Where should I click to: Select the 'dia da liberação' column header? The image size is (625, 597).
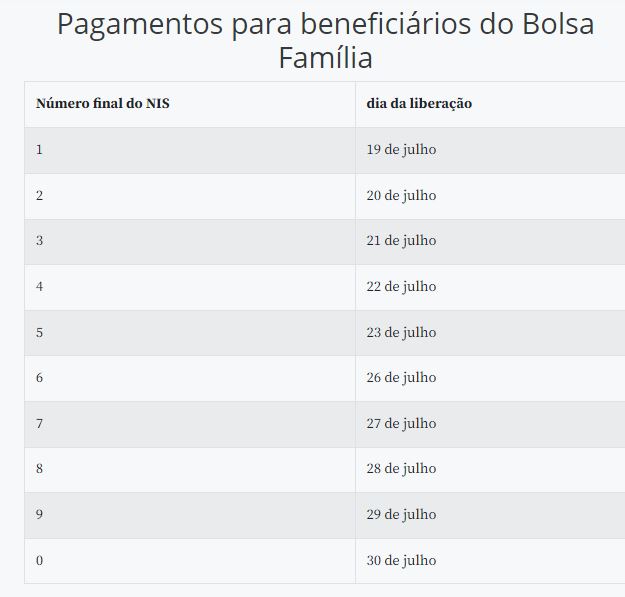pyautogui.click(x=490, y=104)
